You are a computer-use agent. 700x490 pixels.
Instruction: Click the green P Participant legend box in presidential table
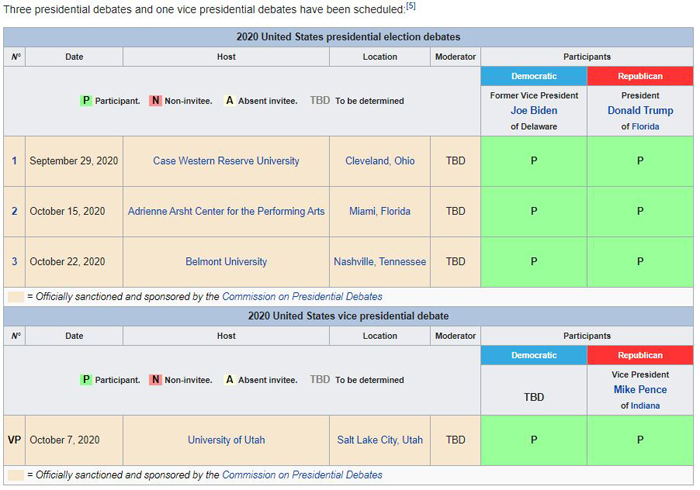click(x=86, y=100)
